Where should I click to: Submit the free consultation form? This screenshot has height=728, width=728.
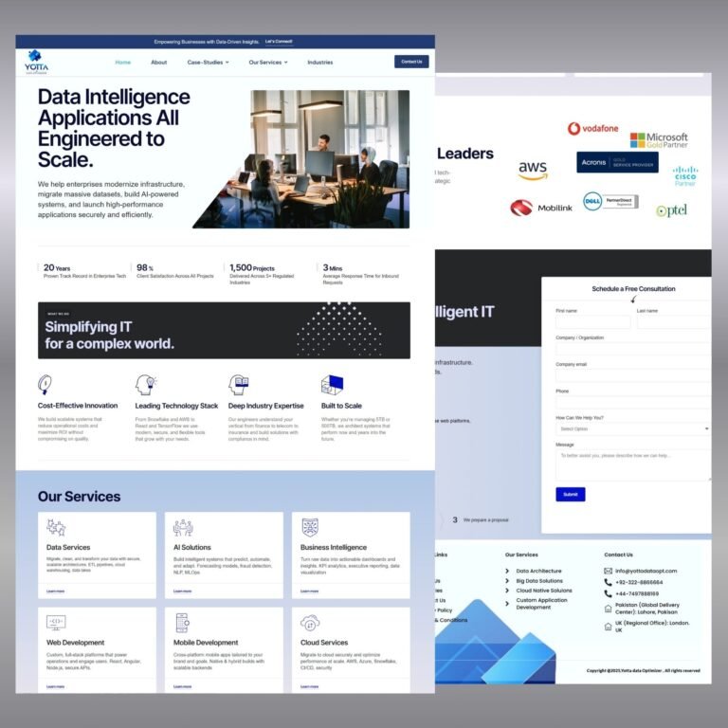[x=570, y=494]
